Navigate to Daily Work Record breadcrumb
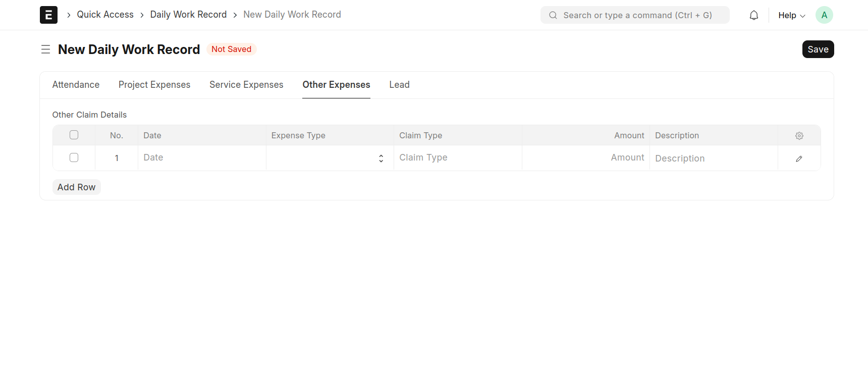The image size is (868, 369). click(x=188, y=15)
